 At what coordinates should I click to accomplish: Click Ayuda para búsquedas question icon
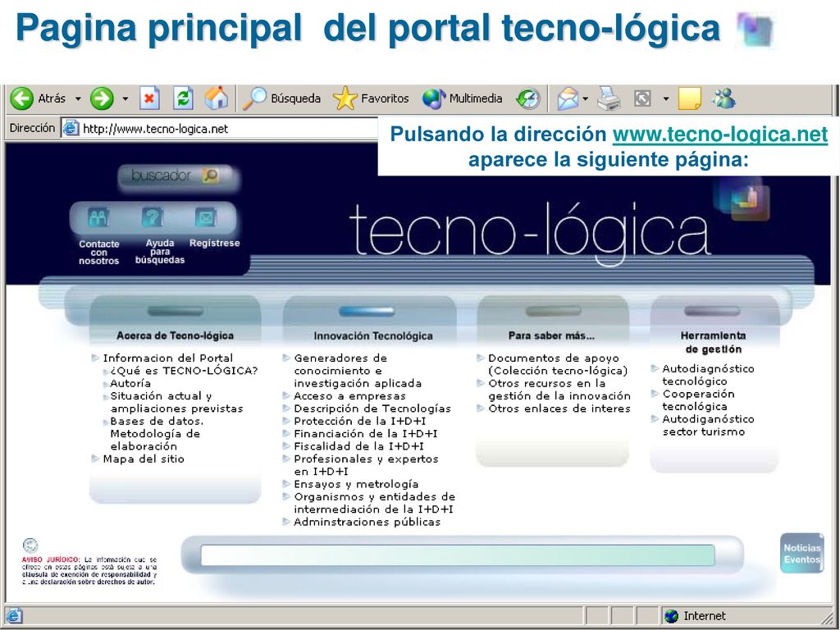tap(153, 217)
